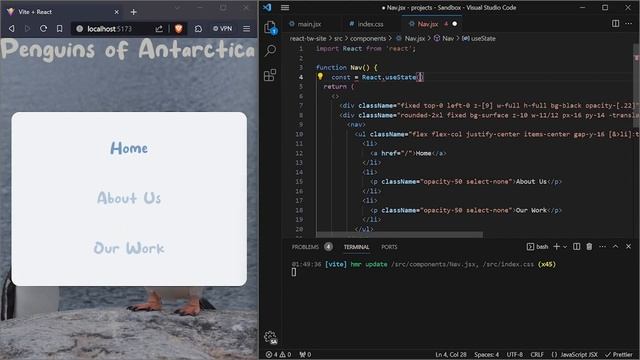
Task: Expand the react-tw-site breadcrumb
Action: click(308, 38)
